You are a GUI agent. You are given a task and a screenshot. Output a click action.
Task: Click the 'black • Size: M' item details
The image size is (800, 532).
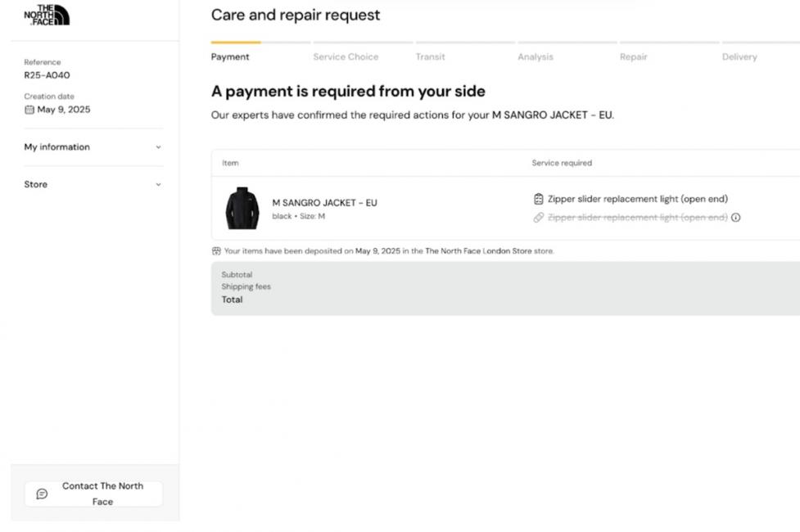(x=299, y=216)
